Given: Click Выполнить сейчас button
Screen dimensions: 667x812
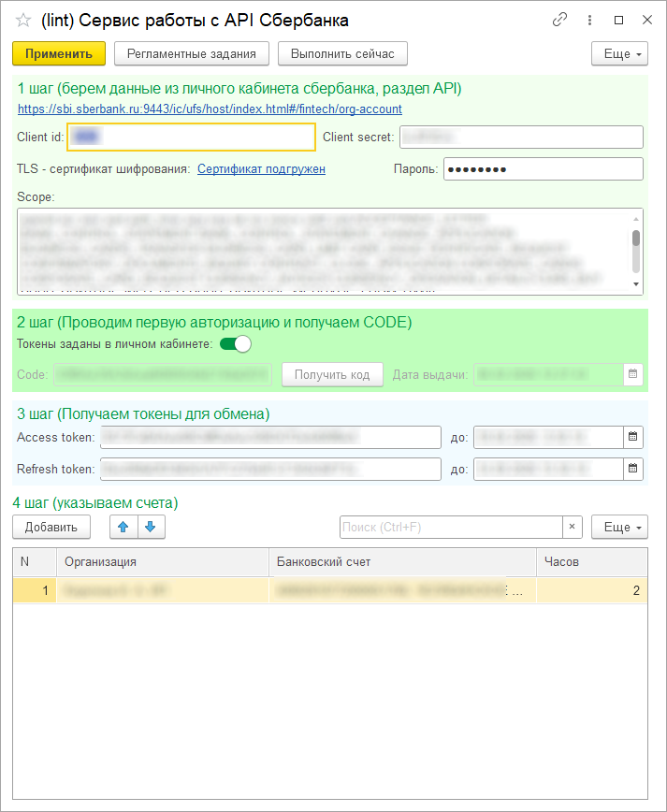Looking at the screenshot, I should pyautogui.click(x=342, y=53).
